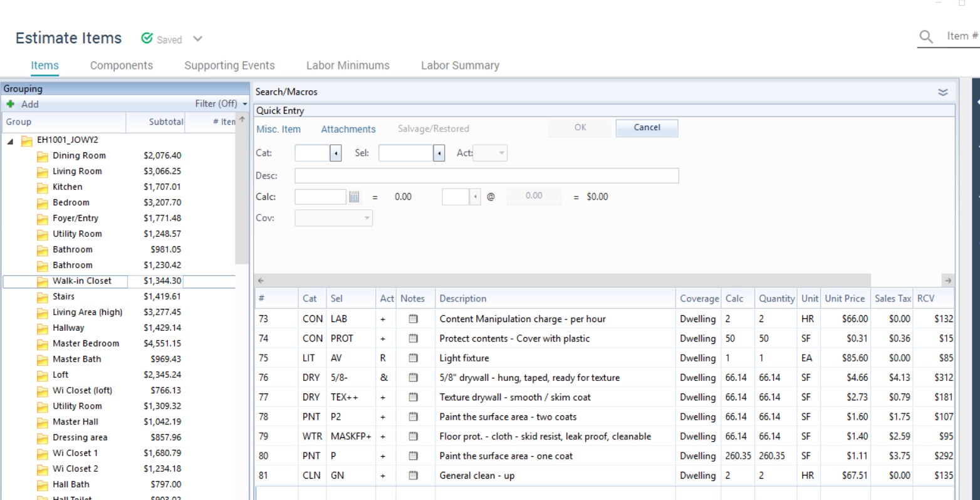980x500 pixels.
Task: Click the Salvage/Restored link
Action: [x=434, y=129]
